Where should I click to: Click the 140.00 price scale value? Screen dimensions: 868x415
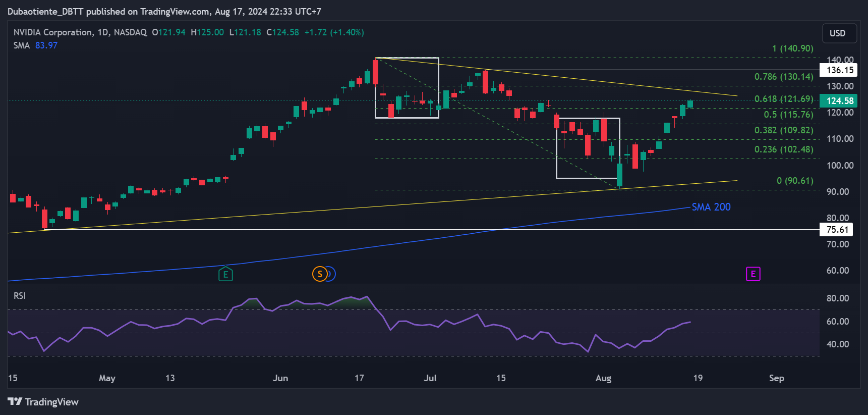840,60
